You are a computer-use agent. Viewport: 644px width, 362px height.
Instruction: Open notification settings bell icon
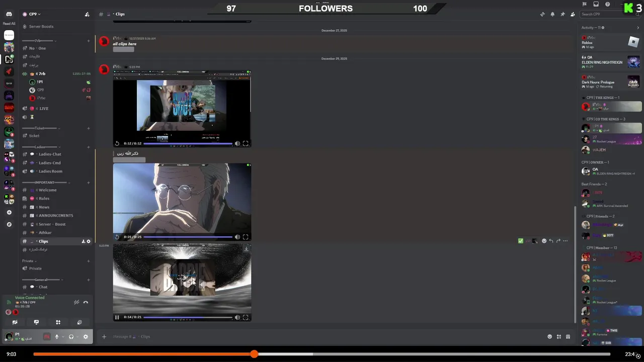click(x=552, y=14)
